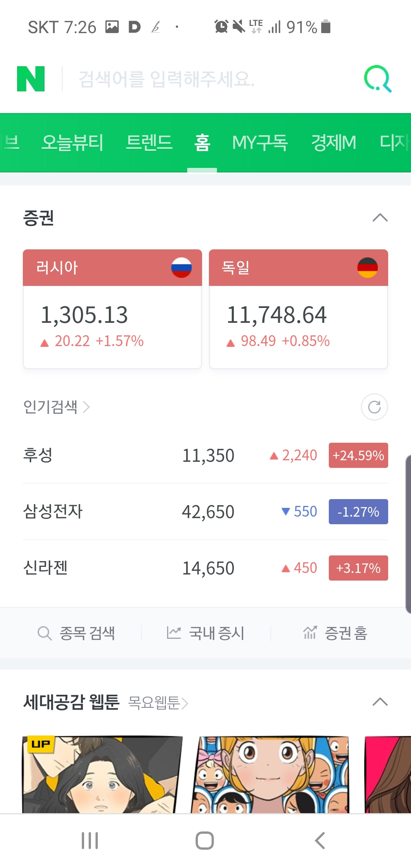Open the webtoon thumbnail with UP badge
Image resolution: width=411 pixels, height=868 pixels.
coord(102,774)
